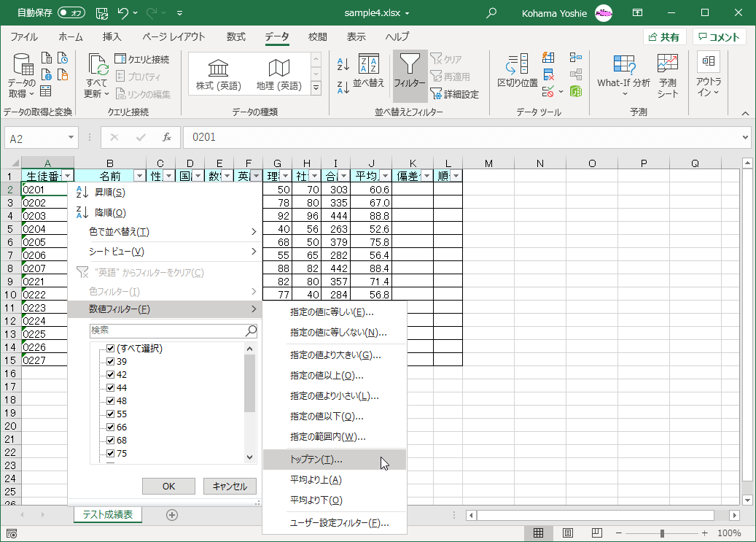Open the 名前 column filter dropdown
756x542 pixels.
pyautogui.click(x=139, y=176)
